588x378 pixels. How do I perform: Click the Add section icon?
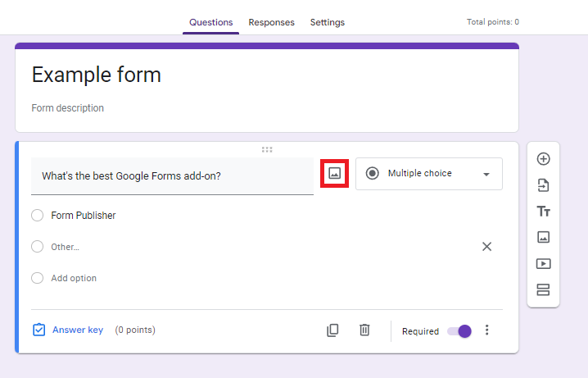(544, 289)
